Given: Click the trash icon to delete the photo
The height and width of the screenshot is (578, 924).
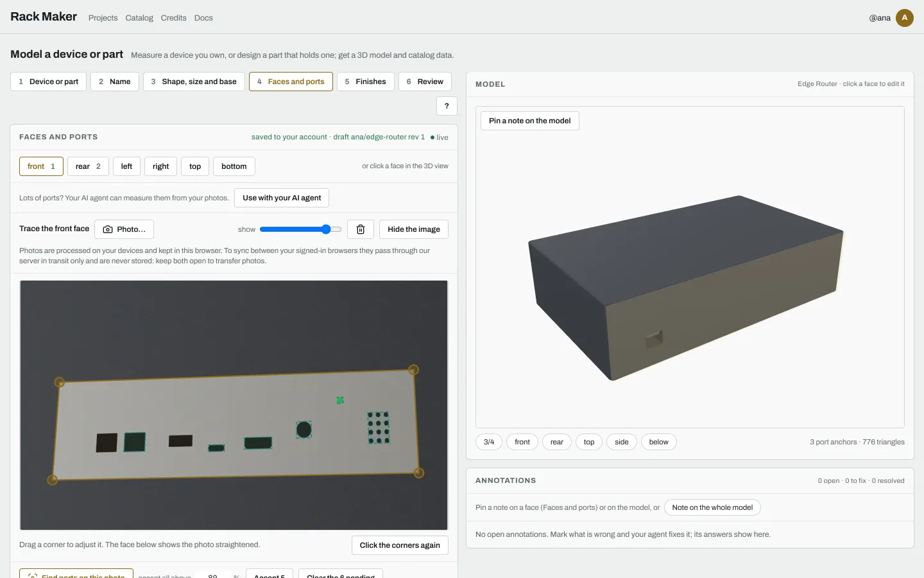Looking at the screenshot, I should tap(361, 229).
